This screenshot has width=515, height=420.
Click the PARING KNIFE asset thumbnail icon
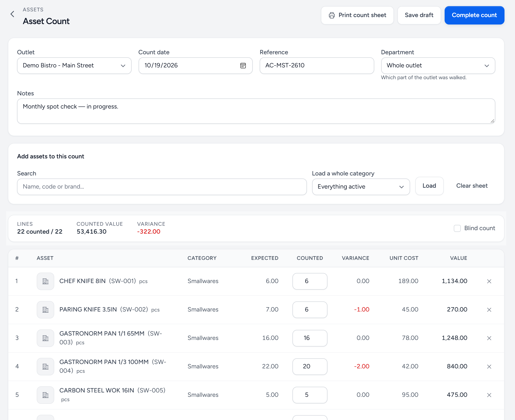coord(45,310)
